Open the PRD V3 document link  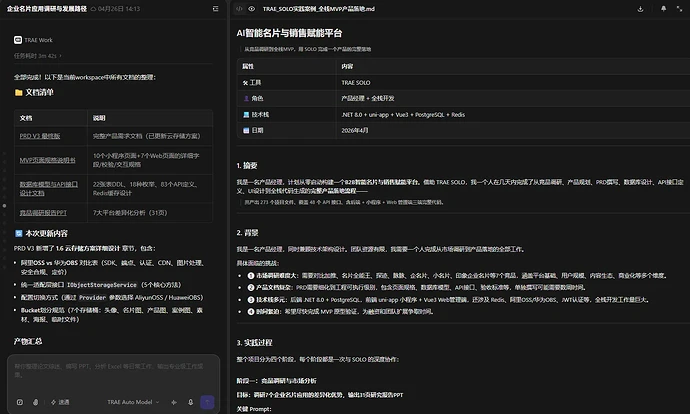pos(40,136)
